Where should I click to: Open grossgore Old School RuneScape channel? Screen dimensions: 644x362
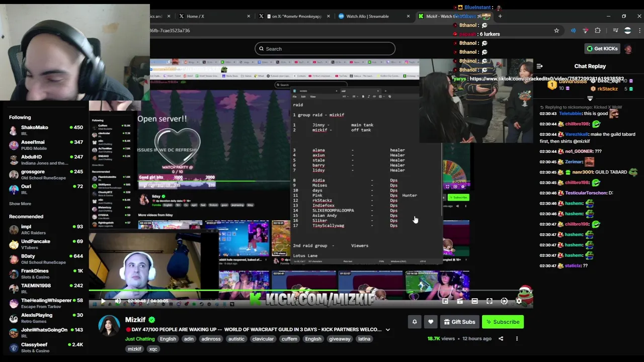pyautogui.click(x=46, y=174)
